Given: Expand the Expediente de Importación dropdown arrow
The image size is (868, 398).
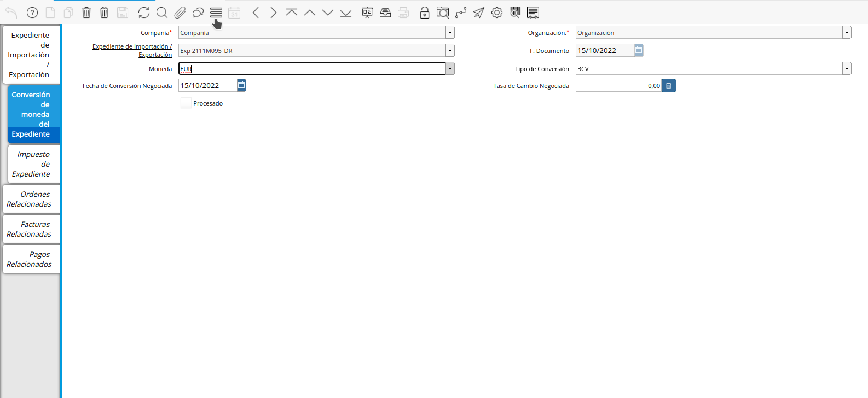Looking at the screenshot, I should (450, 51).
